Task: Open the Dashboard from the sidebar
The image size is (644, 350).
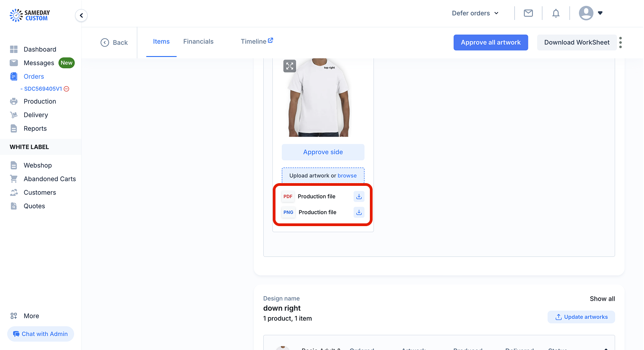Action: tap(40, 49)
